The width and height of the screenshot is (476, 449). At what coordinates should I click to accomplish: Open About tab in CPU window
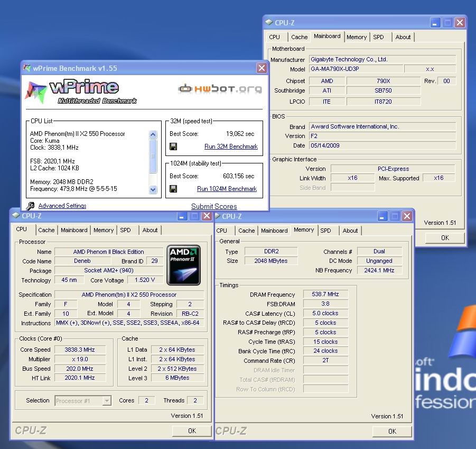(x=150, y=230)
